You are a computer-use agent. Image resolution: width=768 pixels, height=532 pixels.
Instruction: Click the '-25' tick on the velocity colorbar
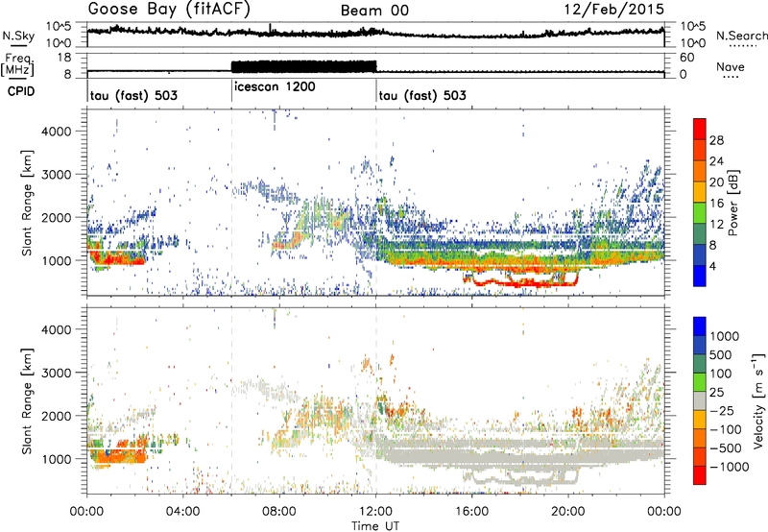pos(721,410)
